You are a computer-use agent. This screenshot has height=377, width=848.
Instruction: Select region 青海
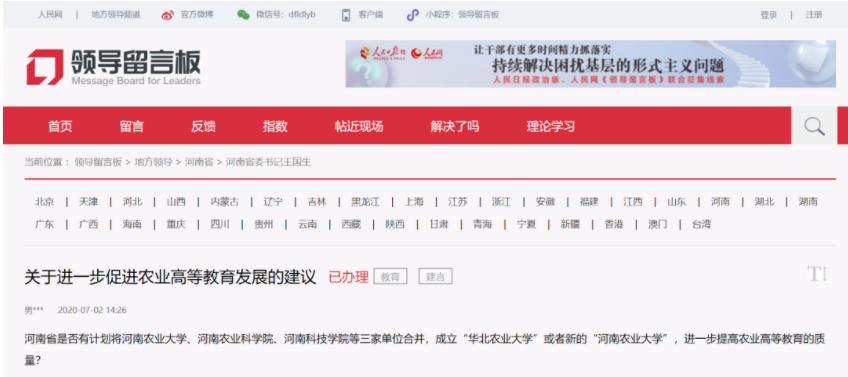pyautogui.click(x=482, y=224)
